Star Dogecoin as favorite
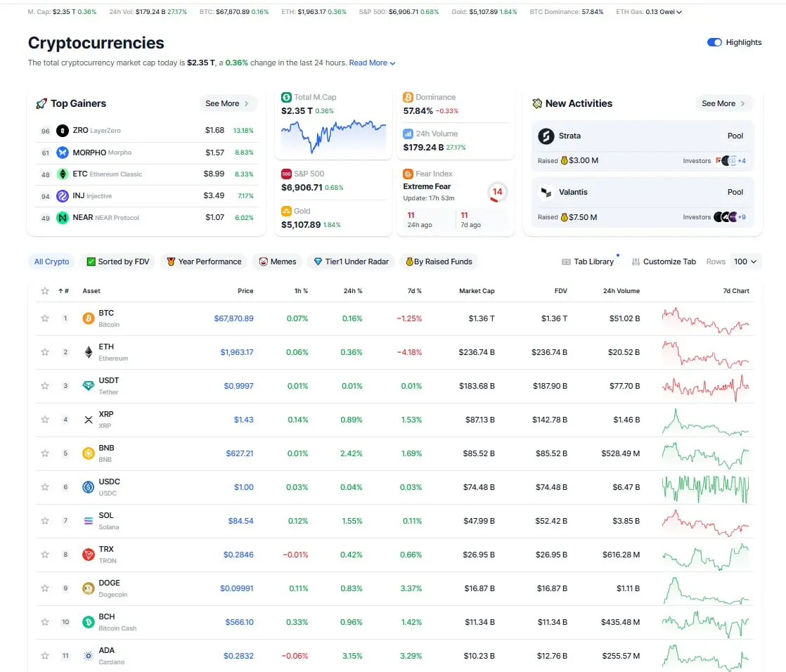 (45, 588)
